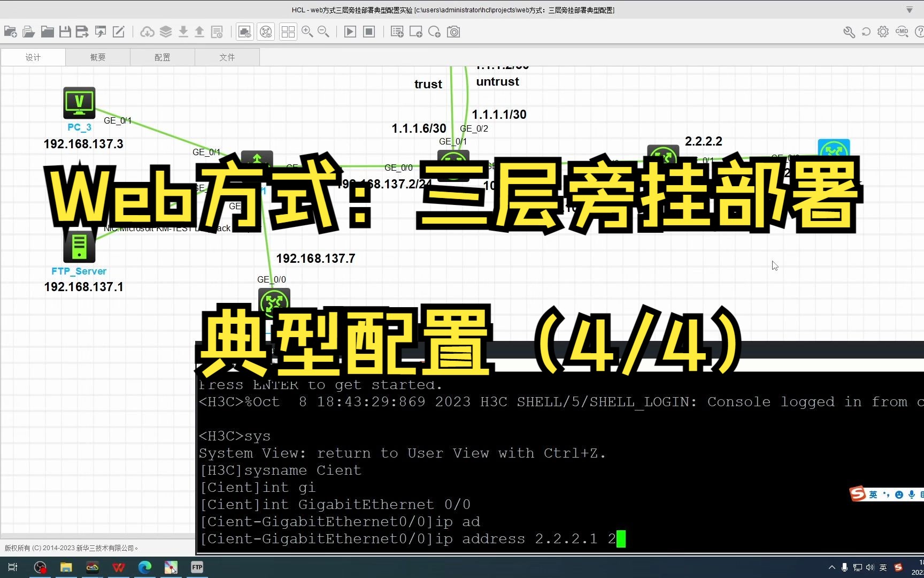924x578 pixels.
Task: Toggle grid display on the workspace
Action: point(288,32)
